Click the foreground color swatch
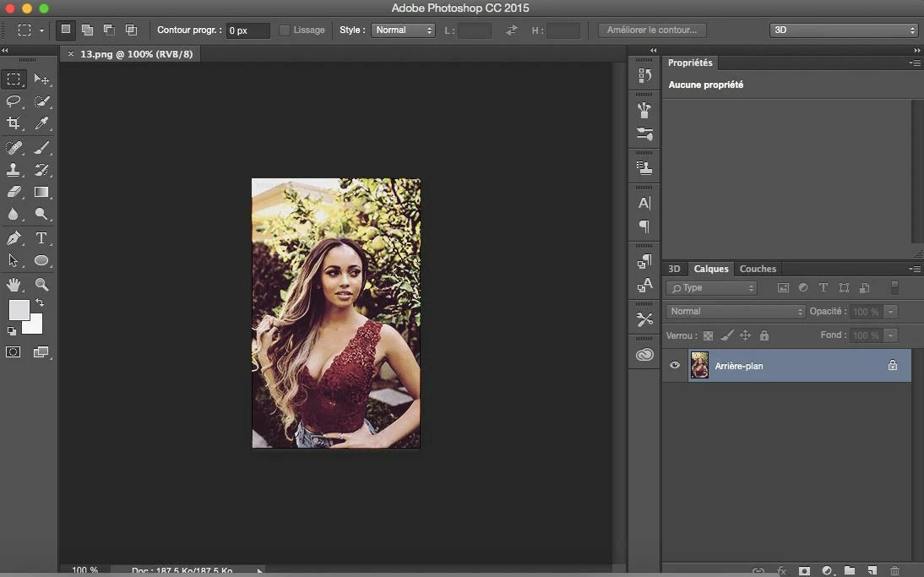Image resolution: width=924 pixels, height=577 pixels. click(x=19, y=310)
